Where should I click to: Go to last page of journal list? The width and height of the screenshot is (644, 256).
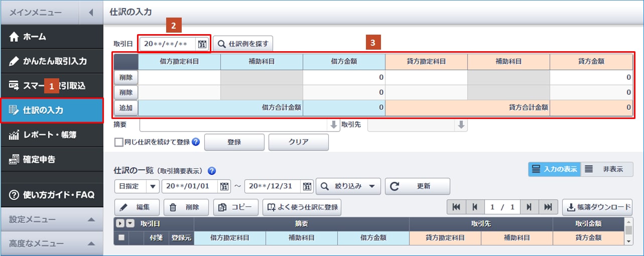click(548, 207)
